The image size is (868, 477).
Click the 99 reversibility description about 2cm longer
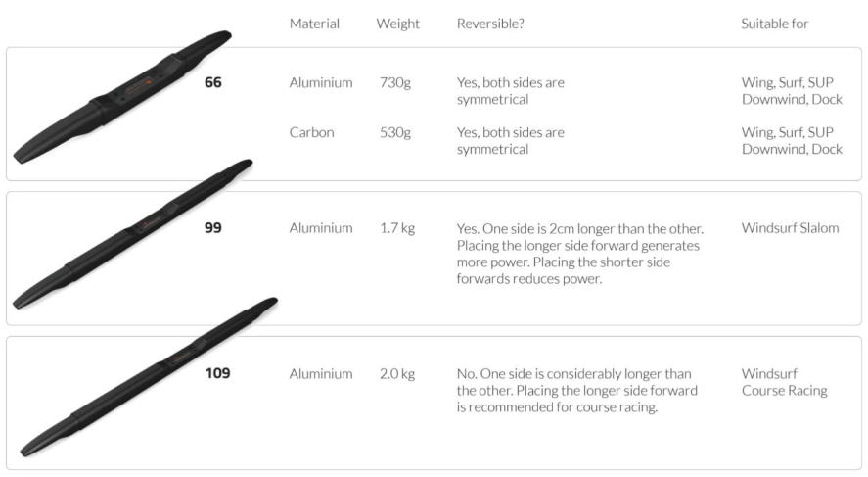(x=579, y=253)
